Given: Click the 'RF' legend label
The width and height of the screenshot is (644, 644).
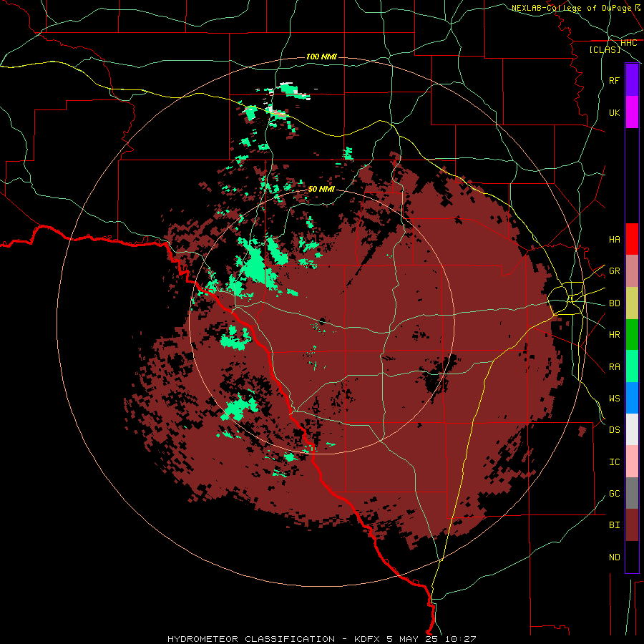Looking at the screenshot, I should point(614,80).
